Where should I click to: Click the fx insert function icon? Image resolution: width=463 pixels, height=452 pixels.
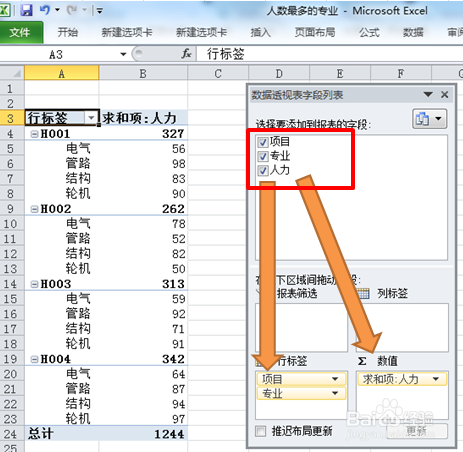(186, 54)
